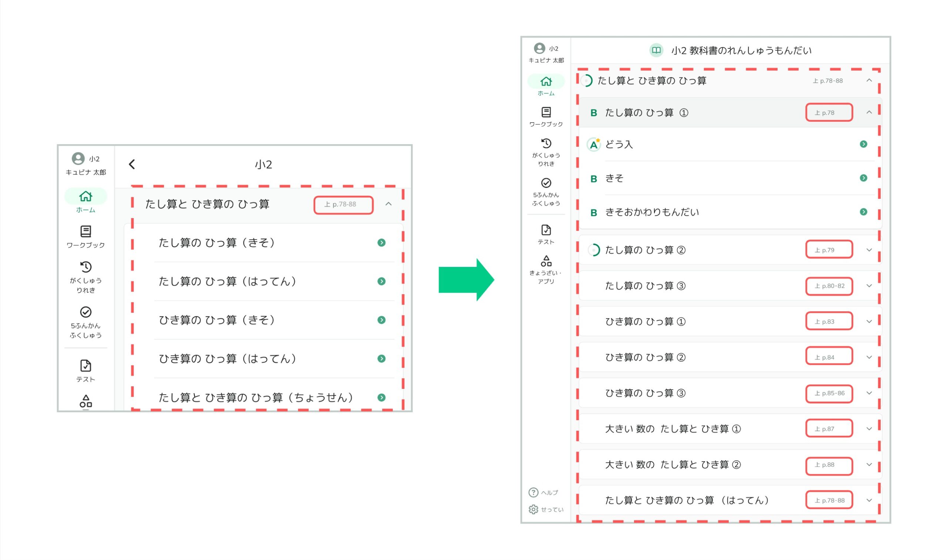The image size is (947, 560).
Task: Start たし算の ひっ算（はってん）in left list
Action: click(381, 281)
